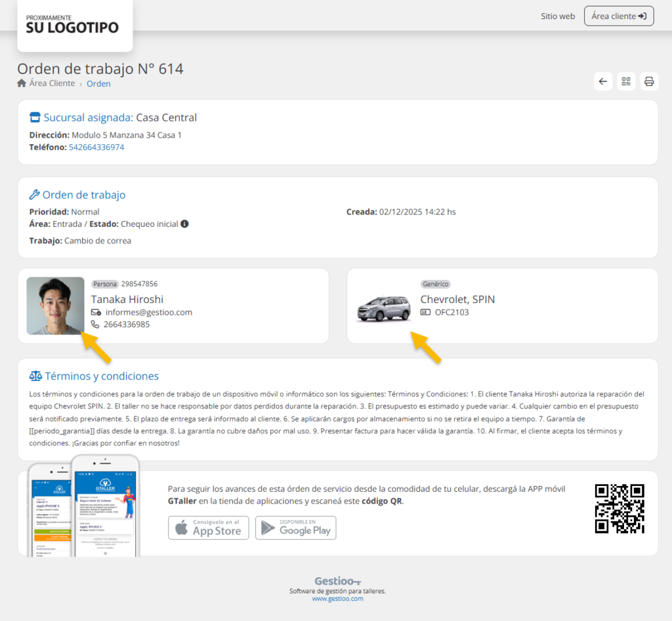Viewport: 672px width, 621px height.
Task: Click the branch phone number 542664336974
Action: pyautogui.click(x=96, y=147)
